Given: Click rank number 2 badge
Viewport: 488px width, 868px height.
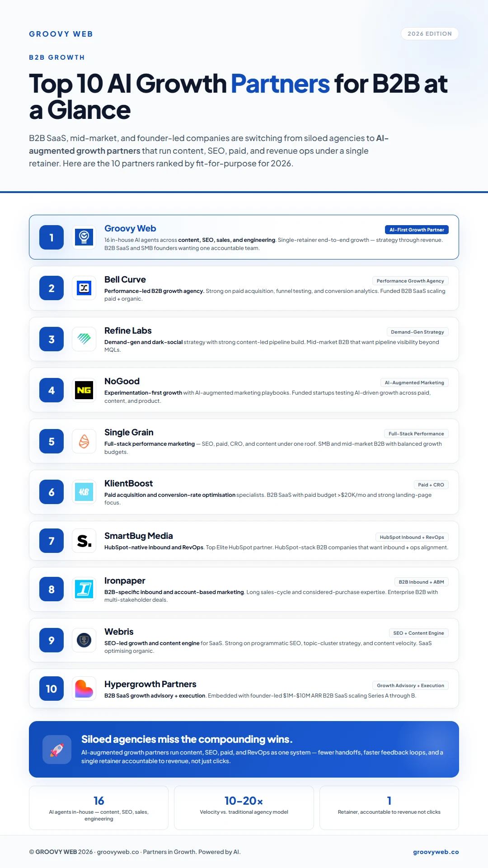Looking at the screenshot, I should [52, 288].
